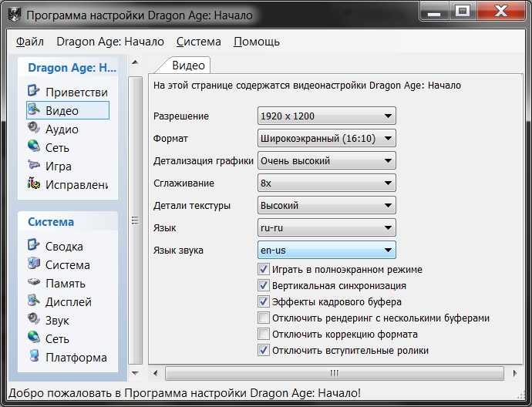Uncheck Эффекты кадрового буфера
The width and height of the screenshot is (532, 407).
264,301
